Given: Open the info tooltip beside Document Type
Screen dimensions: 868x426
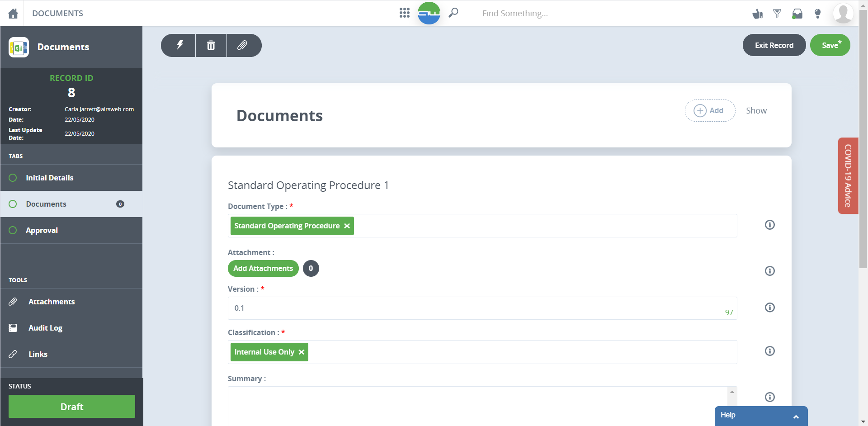Looking at the screenshot, I should click(x=770, y=225).
